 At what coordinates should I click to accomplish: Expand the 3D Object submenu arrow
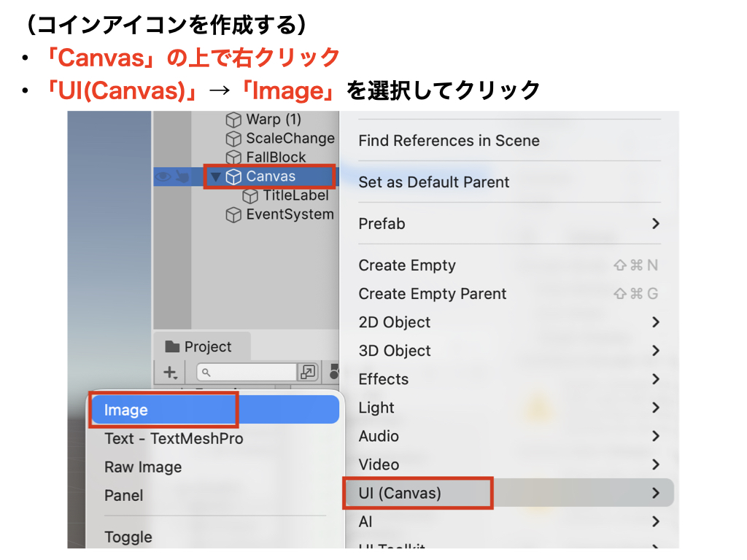click(x=655, y=351)
